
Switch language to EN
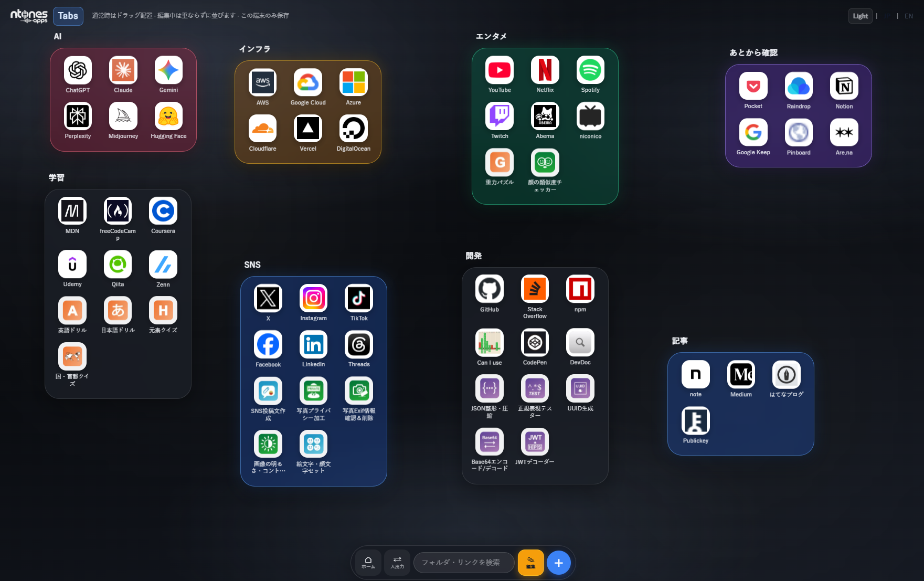(909, 16)
